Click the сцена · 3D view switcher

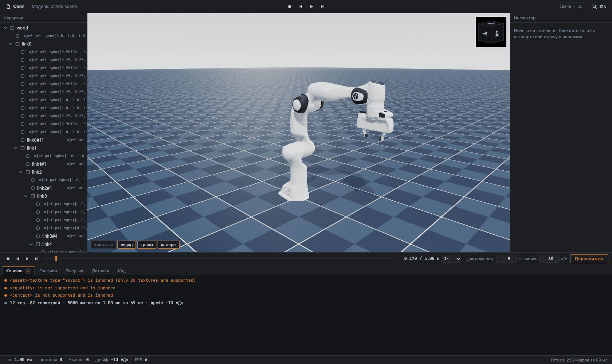tap(571, 7)
